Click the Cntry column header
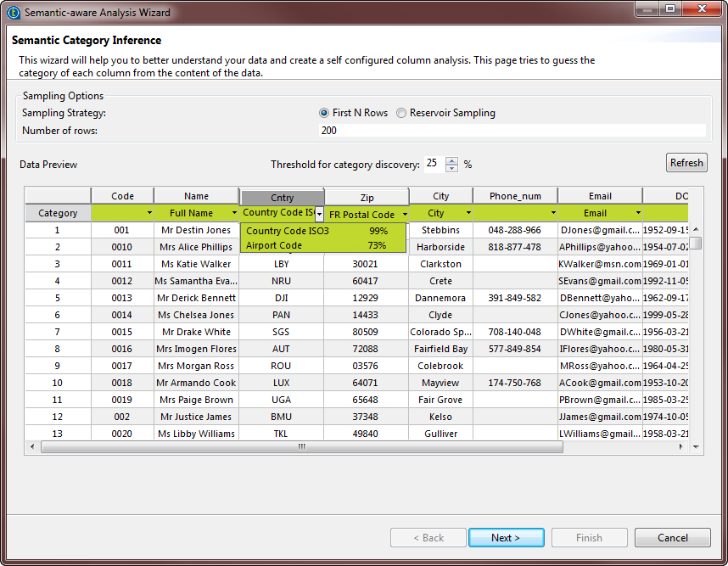This screenshot has width=728, height=566. 282,198
